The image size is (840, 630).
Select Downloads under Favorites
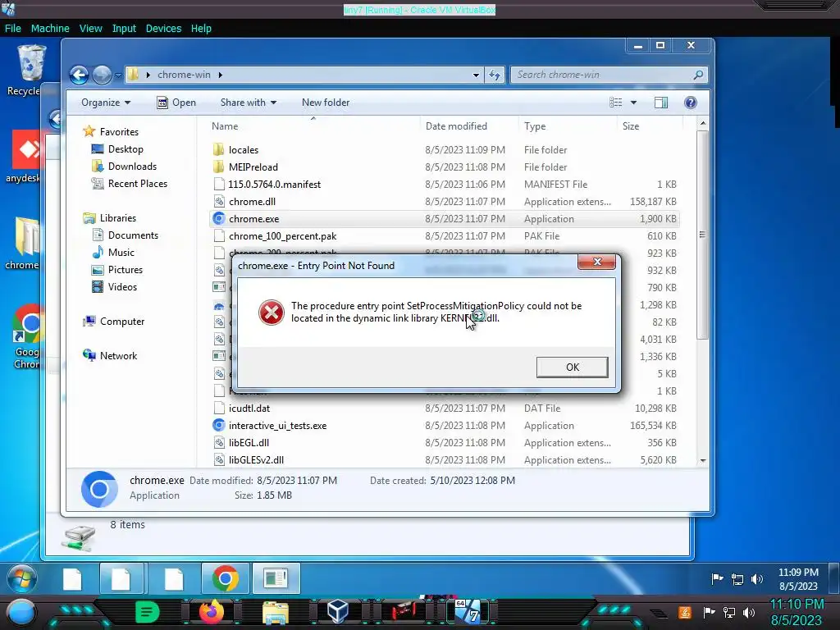(125, 166)
